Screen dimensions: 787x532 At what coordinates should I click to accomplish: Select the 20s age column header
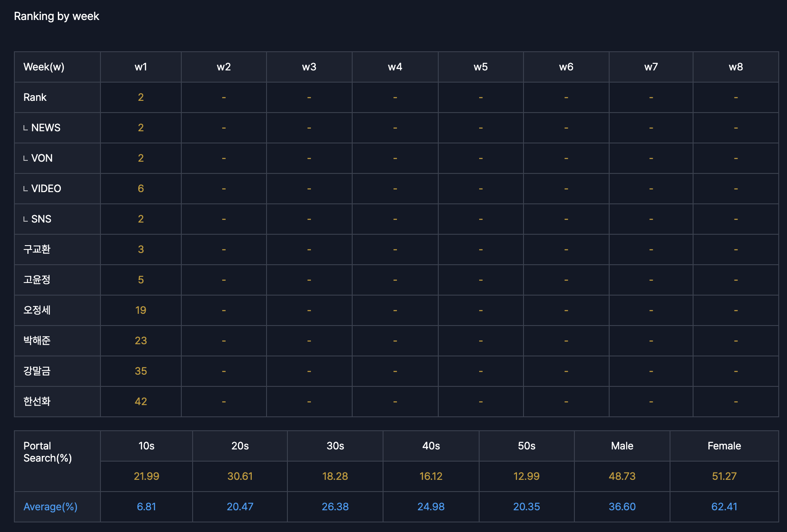coord(240,446)
